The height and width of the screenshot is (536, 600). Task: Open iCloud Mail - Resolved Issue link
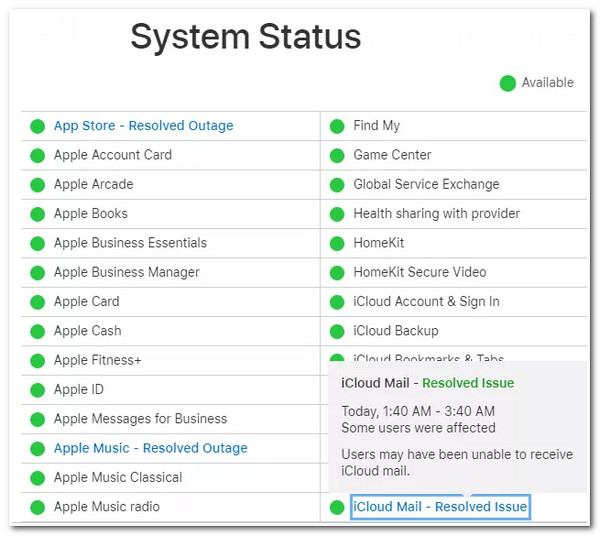[440, 507]
